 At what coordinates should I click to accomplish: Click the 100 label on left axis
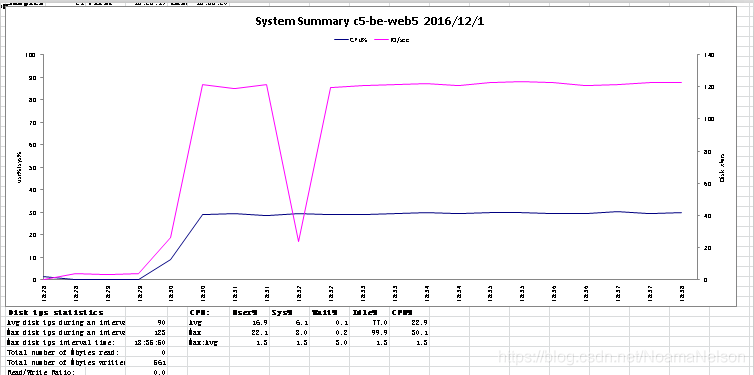click(x=30, y=55)
